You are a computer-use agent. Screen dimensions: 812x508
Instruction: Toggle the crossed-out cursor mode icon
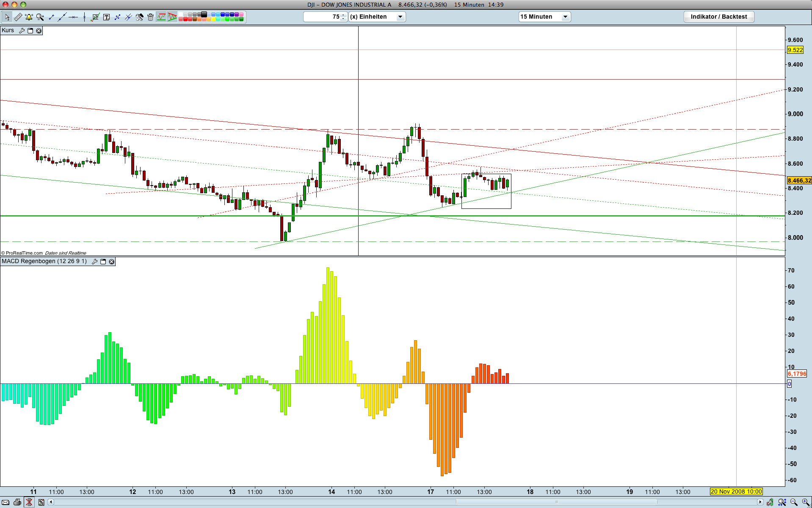[29, 502]
